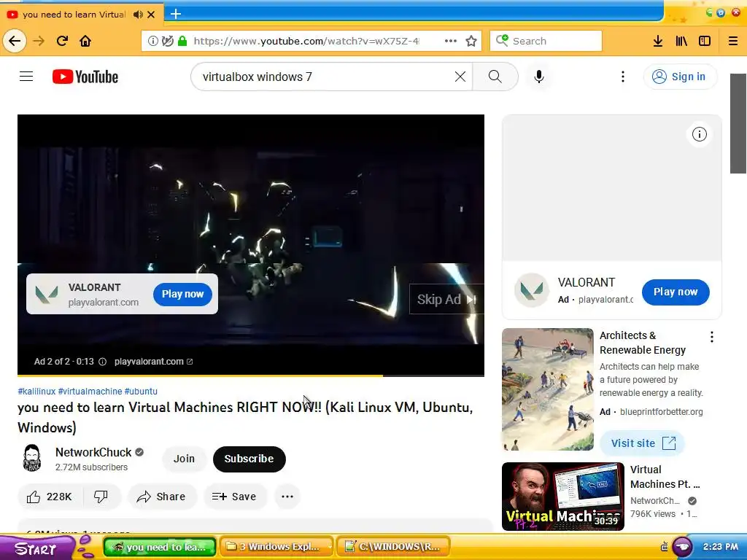Click Play now in the video ad overlay
Image resolution: width=747 pixels, height=560 pixels.
tap(182, 295)
